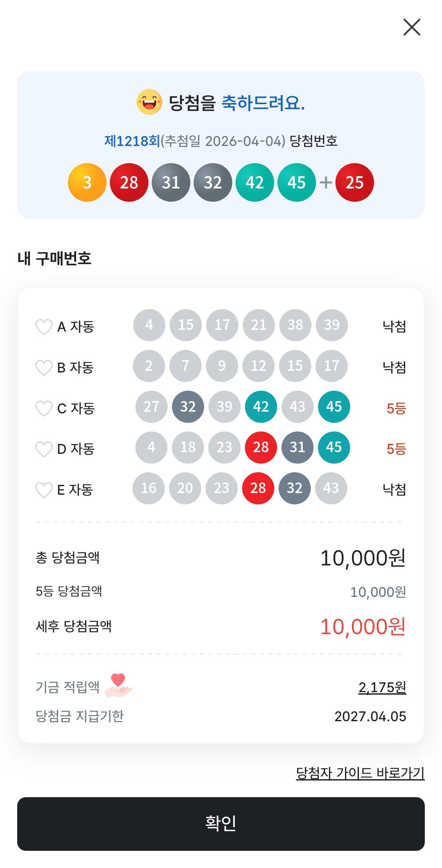Screen dimensions: 442x868
Task: Favorite the C 자동 number row
Action: 44,408
